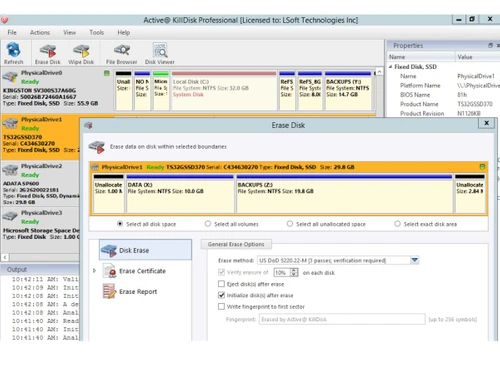
Task: Select BACKUPS (Z:) partition in dialog
Action: [344, 193]
